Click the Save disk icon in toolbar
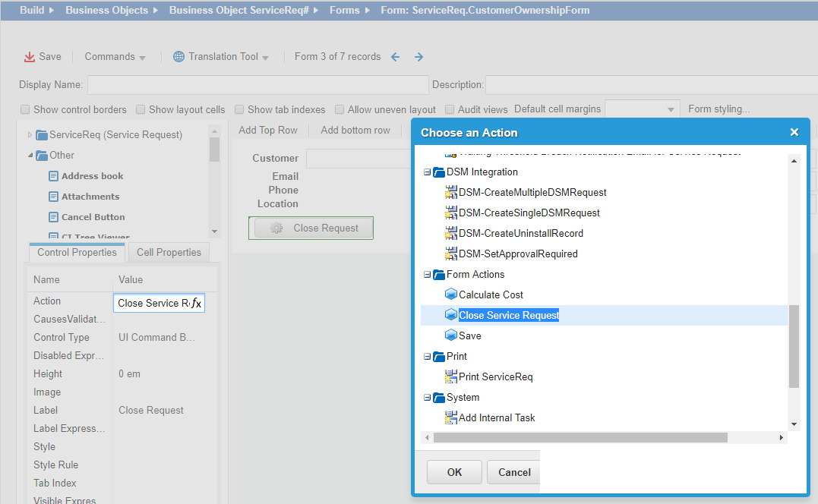 click(30, 57)
